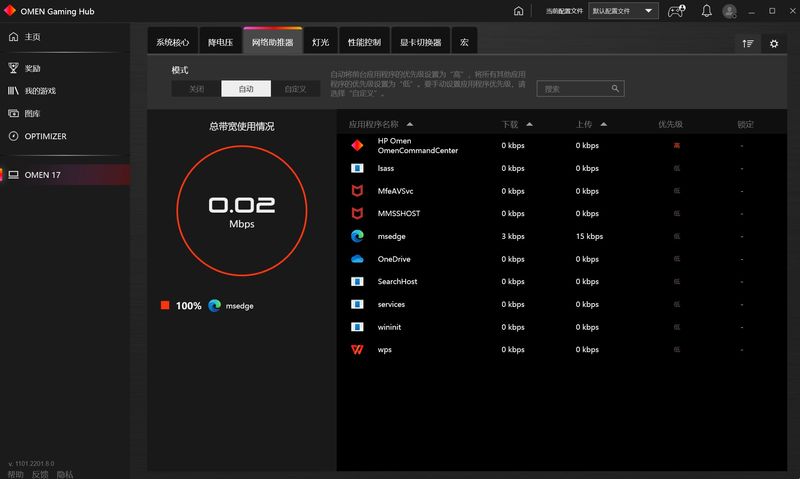Click the home icon in the title bar
The width and height of the screenshot is (800, 479).
pos(518,11)
